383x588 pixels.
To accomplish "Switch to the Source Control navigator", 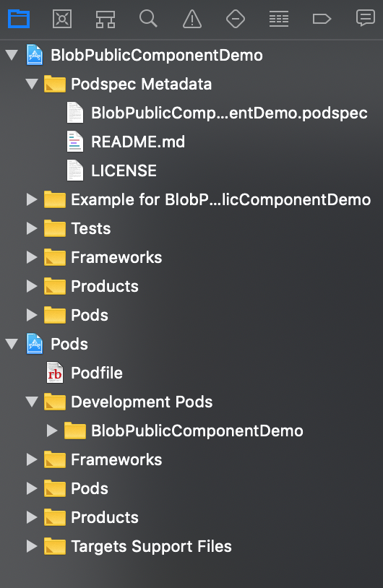I will click(62, 19).
